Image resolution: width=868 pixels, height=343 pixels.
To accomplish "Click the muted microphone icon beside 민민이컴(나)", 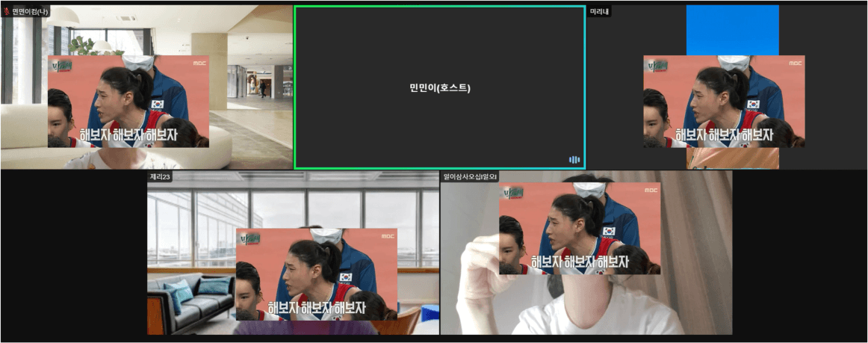I will (7, 11).
